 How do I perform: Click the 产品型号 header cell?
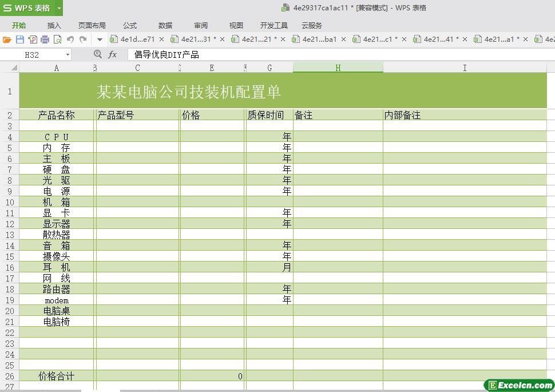137,115
